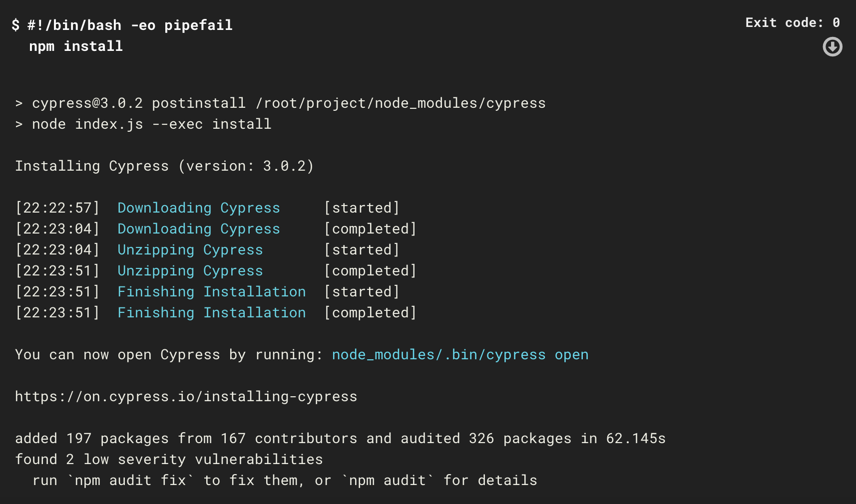Image resolution: width=856 pixels, height=504 pixels.
Task: Click the node_modules/.bin/cypress open command
Action: (460, 354)
